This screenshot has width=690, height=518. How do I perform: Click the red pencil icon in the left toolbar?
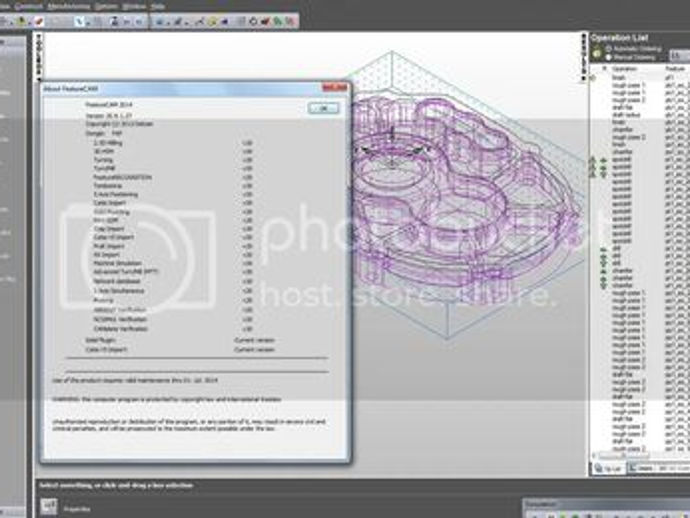point(38,21)
